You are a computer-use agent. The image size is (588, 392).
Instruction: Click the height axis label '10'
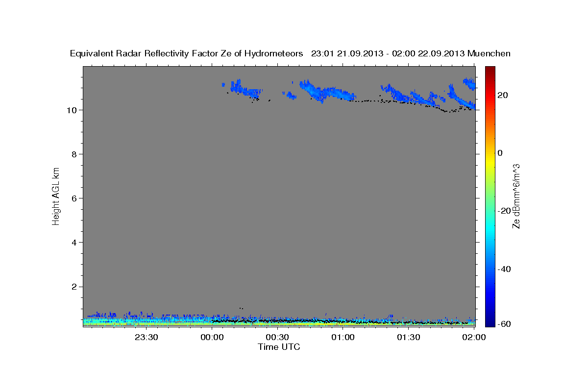pos(73,110)
